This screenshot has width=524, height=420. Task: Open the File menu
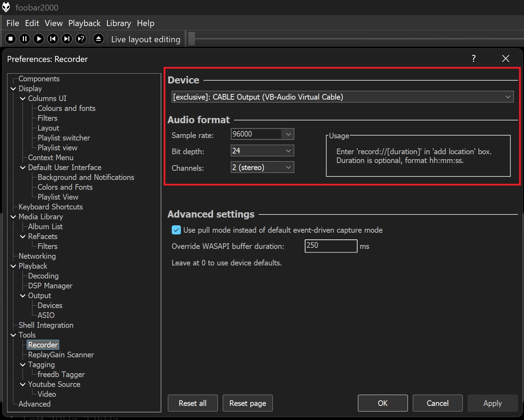tap(13, 23)
